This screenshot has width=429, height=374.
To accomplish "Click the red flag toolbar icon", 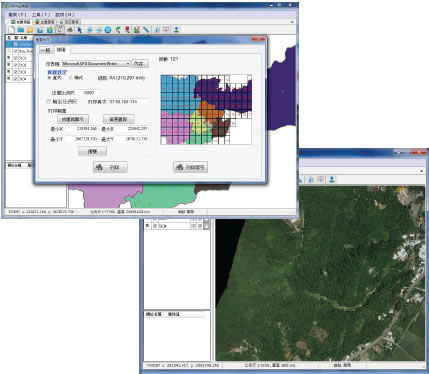I will tap(127, 30).
